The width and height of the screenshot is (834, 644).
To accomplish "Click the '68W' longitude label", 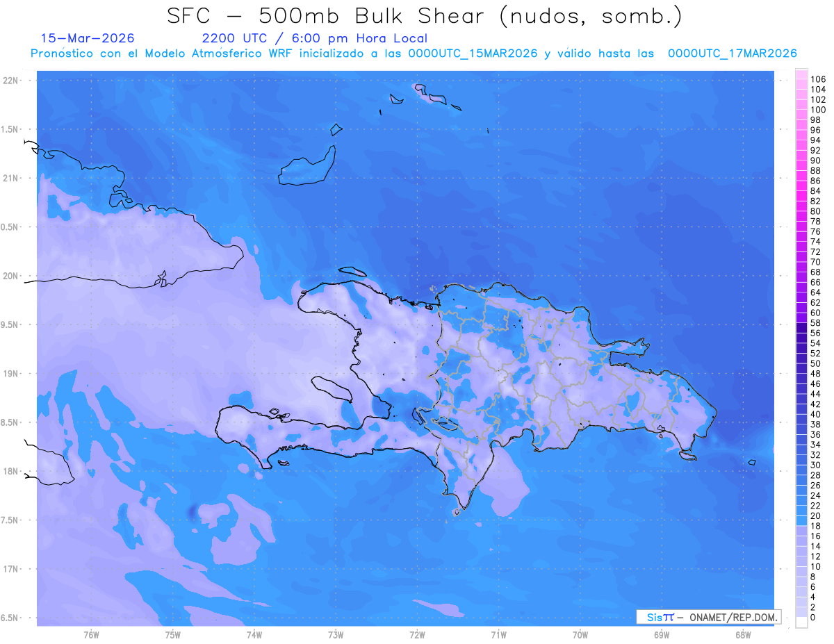I will click(742, 635).
